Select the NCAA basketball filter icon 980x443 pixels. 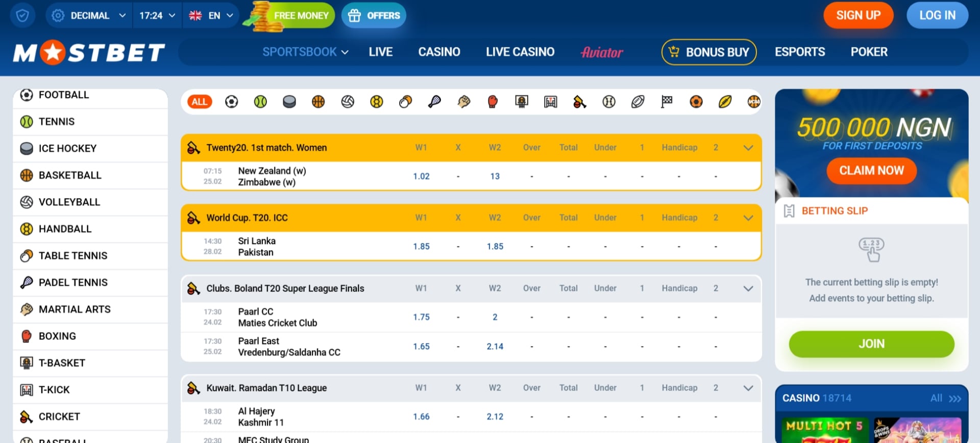pos(754,102)
